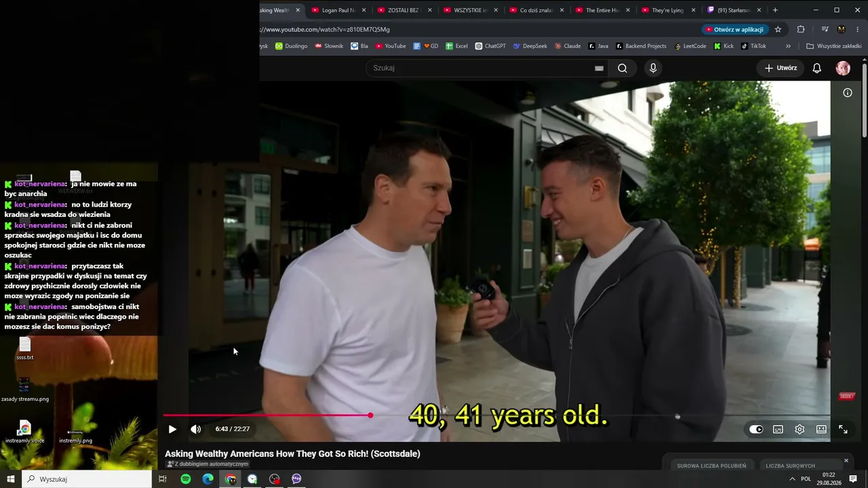Open the LeetCode bookmark
Viewport: 868px width, 488px height.
point(690,46)
